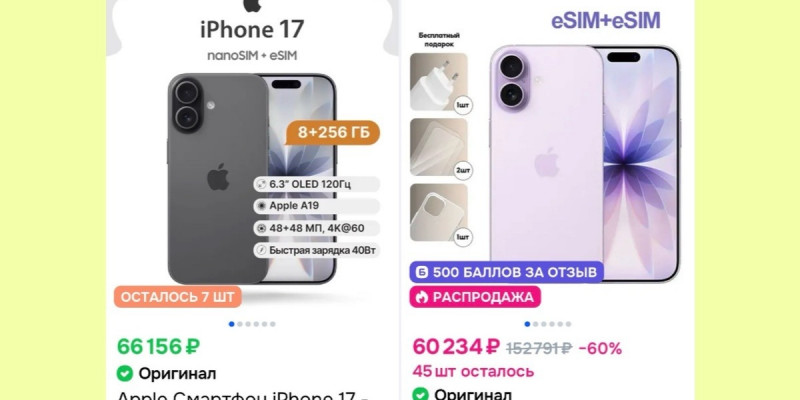Click the fire icon on РАСПРОДАЖА badge
The width and height of the screenshot is (800, 400).
point(421,297)
